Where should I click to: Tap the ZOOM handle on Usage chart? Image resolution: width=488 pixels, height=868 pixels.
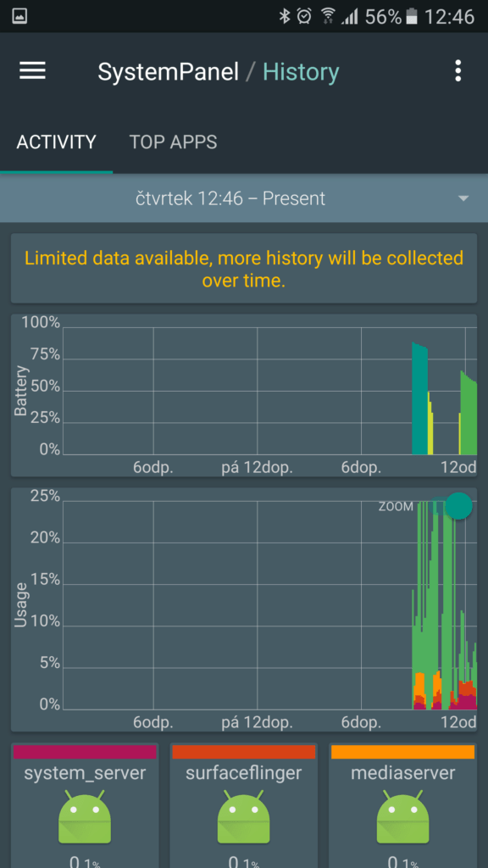458,505
